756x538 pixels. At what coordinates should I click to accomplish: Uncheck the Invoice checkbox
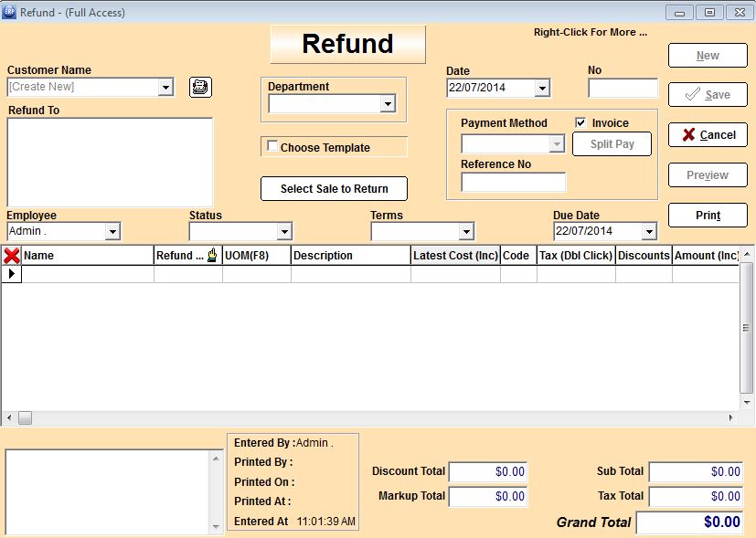580,122
